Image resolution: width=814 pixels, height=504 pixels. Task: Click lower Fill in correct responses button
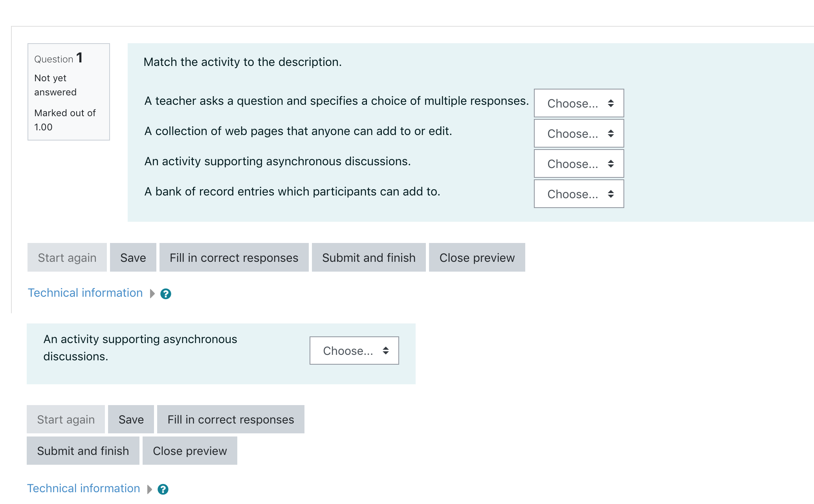(x=231, y=419)
